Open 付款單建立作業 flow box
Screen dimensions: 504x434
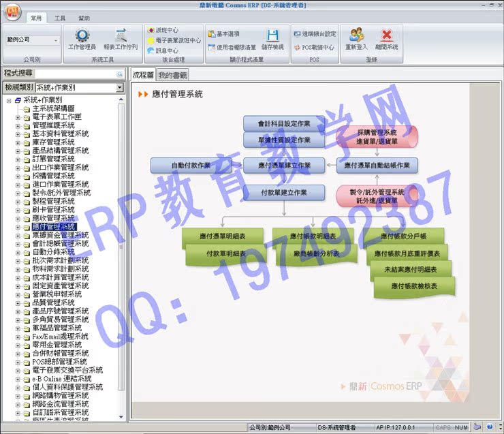(284, 193)
